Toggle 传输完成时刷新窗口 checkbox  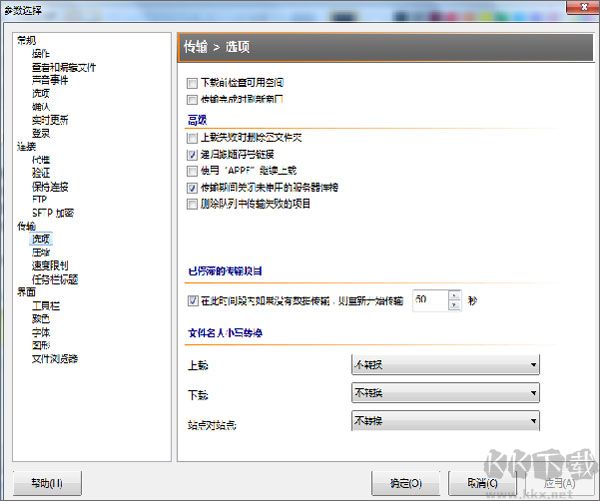(192, 100)
